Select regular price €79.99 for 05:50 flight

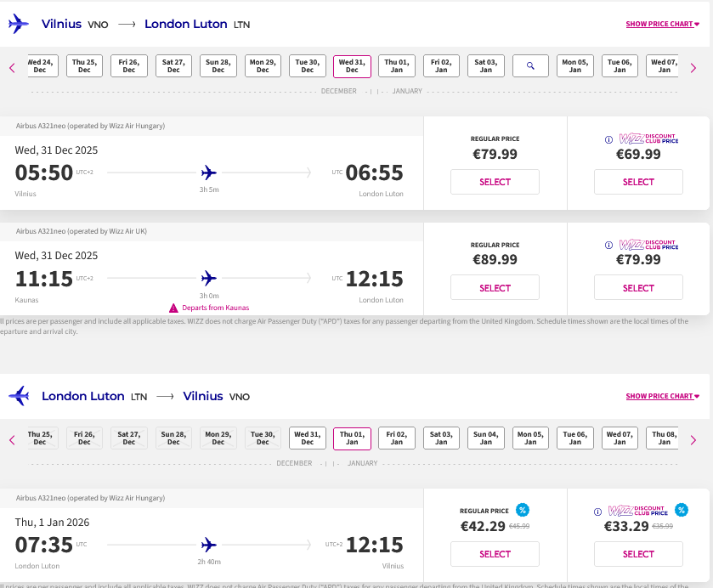495,182
